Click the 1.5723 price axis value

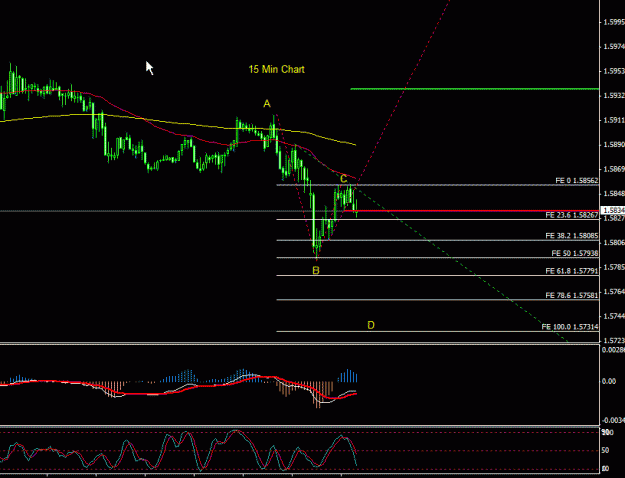coord(614,340)
